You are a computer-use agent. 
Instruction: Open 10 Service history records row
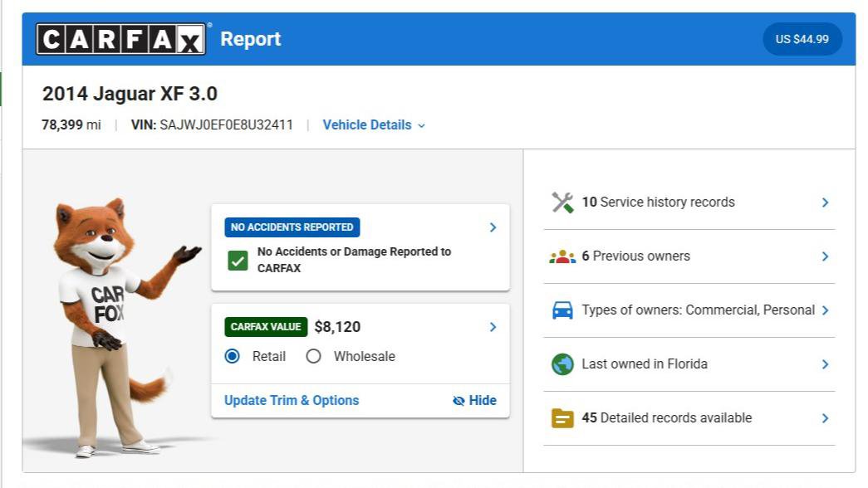(x=689, y=203)
